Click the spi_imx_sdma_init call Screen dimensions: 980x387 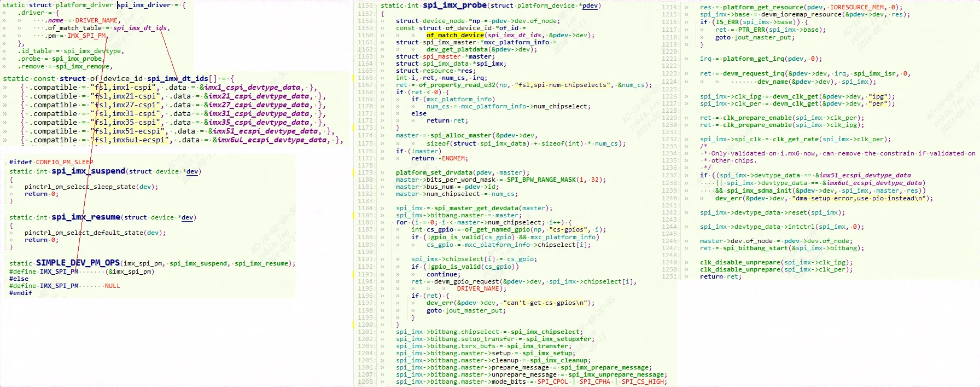(759, 190)
